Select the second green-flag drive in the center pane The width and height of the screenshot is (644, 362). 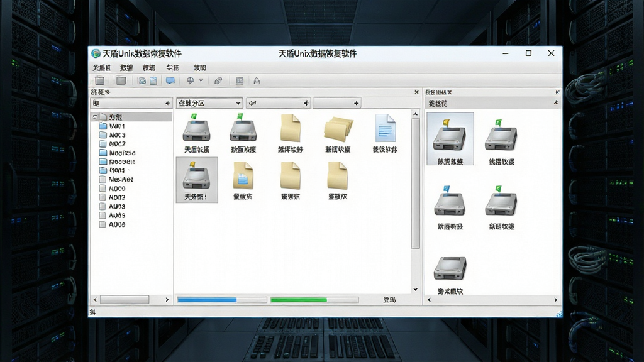(x=243, y=128)
